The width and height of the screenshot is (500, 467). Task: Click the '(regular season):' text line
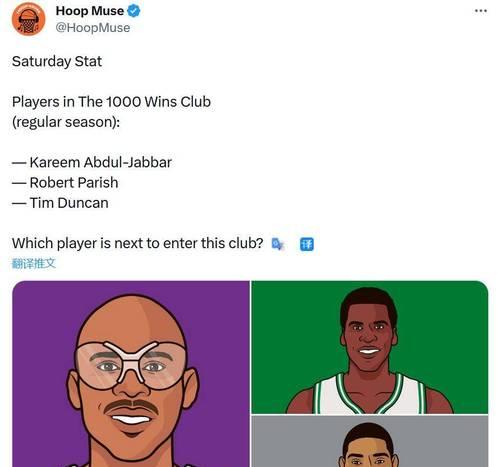(x=66, y=122)
